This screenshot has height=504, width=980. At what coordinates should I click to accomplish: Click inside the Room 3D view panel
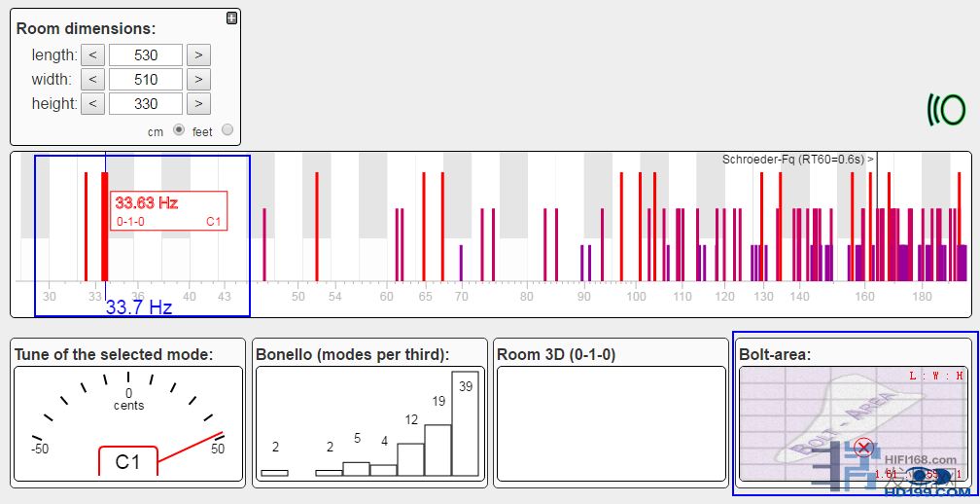point(610,424)
